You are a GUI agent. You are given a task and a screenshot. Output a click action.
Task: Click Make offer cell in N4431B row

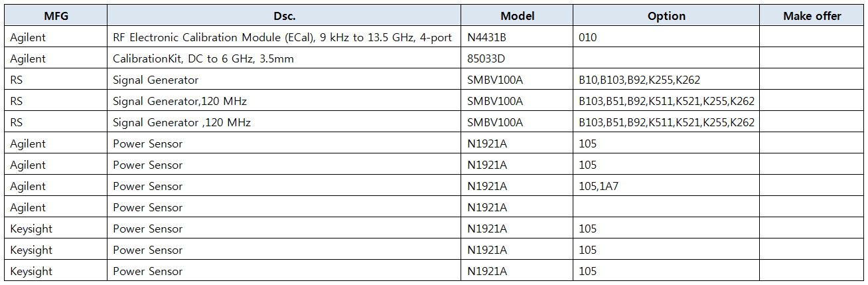tap(812, 37)
